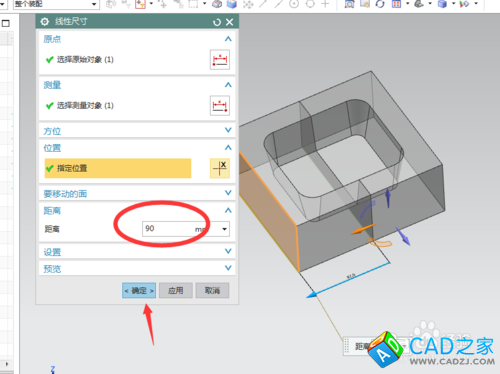Open the dialog settings gear icon
This screenshot has width=500, height=374.
(x=44, y=22)
